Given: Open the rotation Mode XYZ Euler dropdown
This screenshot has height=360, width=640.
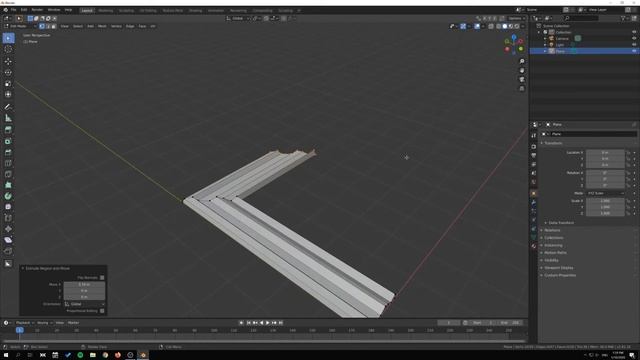Looking at the screenshot, I should point(605,193).
